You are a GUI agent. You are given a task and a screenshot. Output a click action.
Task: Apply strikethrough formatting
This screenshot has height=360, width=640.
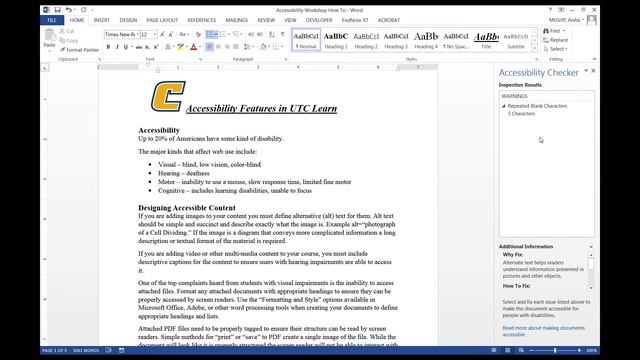click(139, 47)
